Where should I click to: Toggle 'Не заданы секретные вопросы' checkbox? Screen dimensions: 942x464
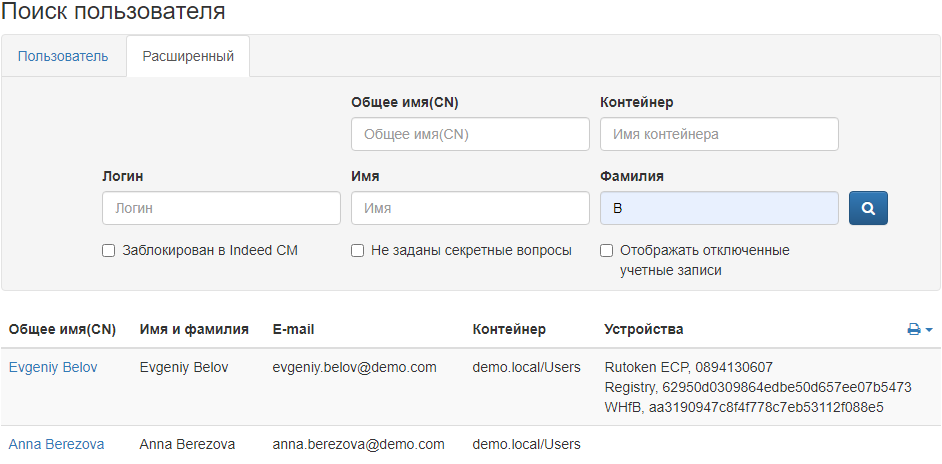click(357, 251)
